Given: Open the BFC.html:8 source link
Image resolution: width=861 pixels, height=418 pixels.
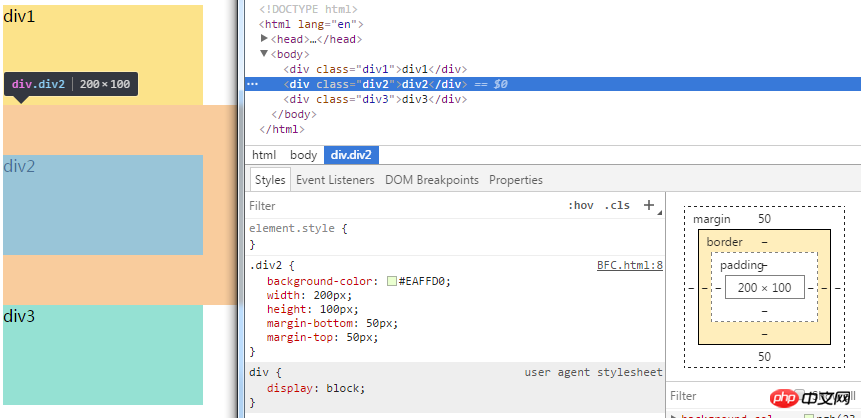Looking at the screenshot, I should (630, 266).
